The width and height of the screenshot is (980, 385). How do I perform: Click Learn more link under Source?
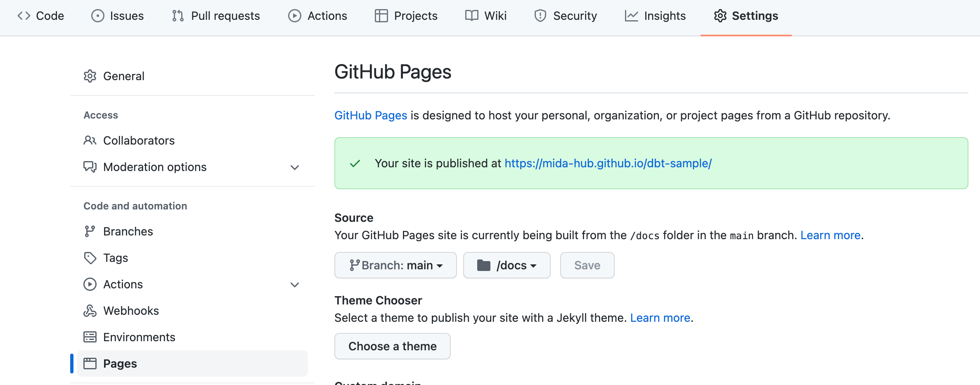830,235
